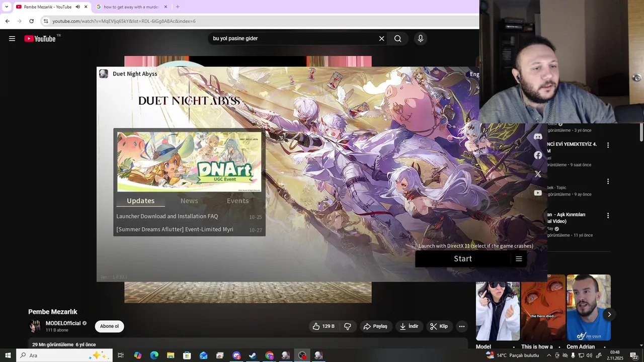
Task: Open MODELOfficial channel name link
Action: [x=63, y=323]
